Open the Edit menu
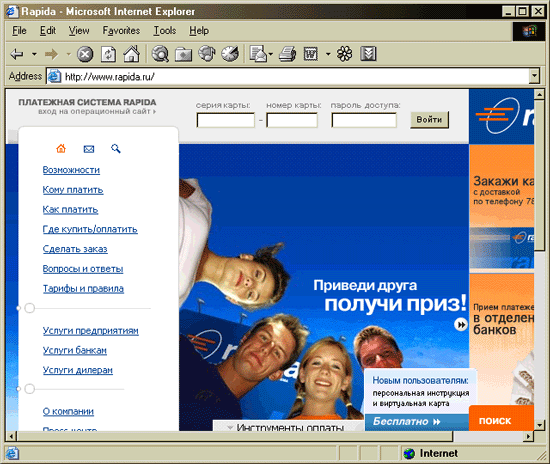550x464 pixels. (x=48, y=31)
